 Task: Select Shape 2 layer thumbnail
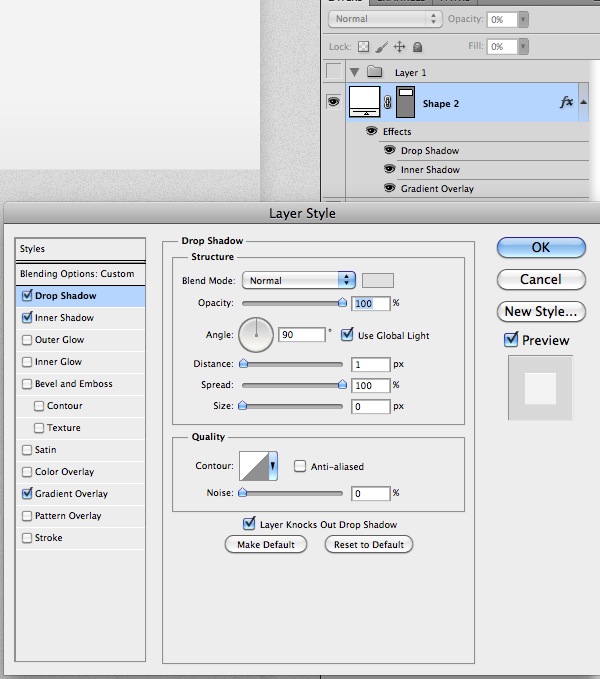tap(365, 102)
